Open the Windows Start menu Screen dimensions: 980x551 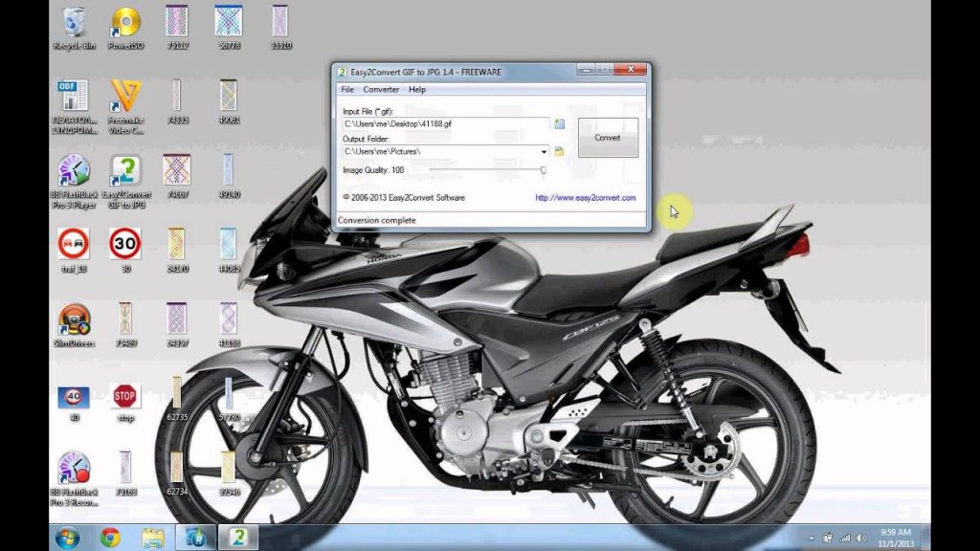click(x=68, y=538)
